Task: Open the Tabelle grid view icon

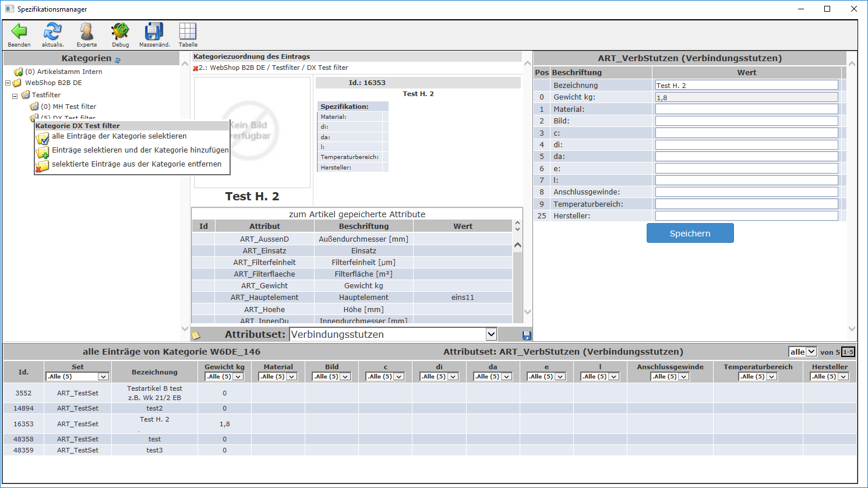Action: (x=188, y=31)
